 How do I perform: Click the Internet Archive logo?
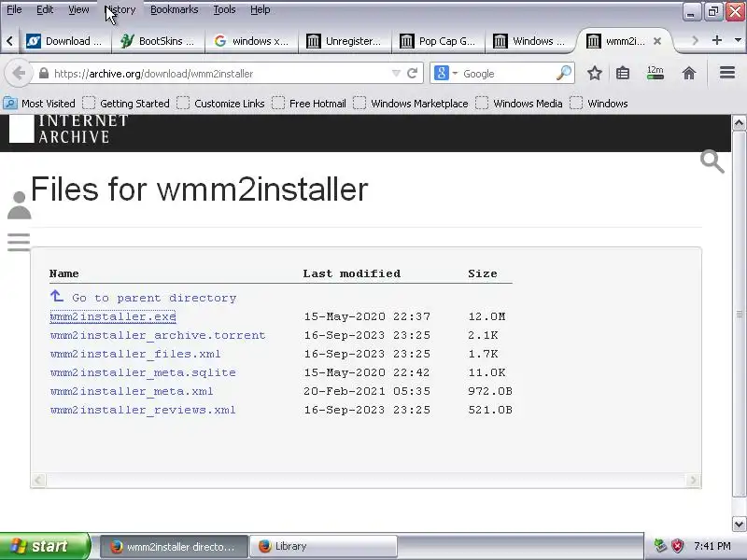(69, 129)
